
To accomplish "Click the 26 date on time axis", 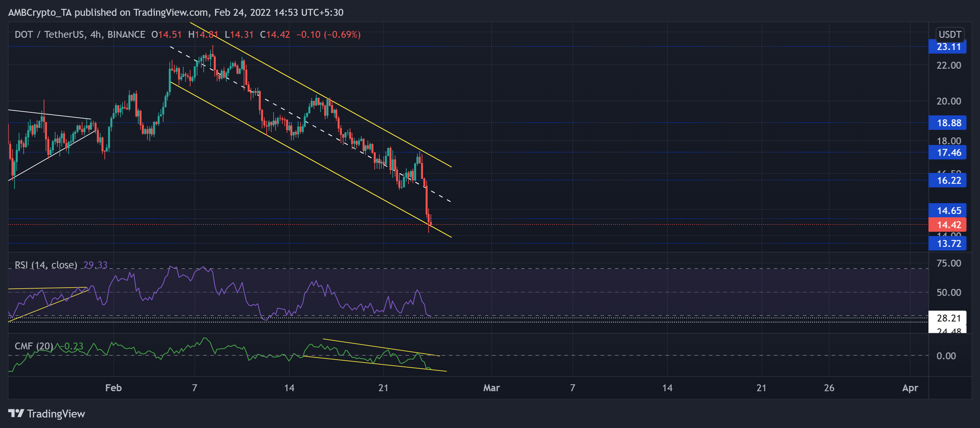I will (829, 388).
